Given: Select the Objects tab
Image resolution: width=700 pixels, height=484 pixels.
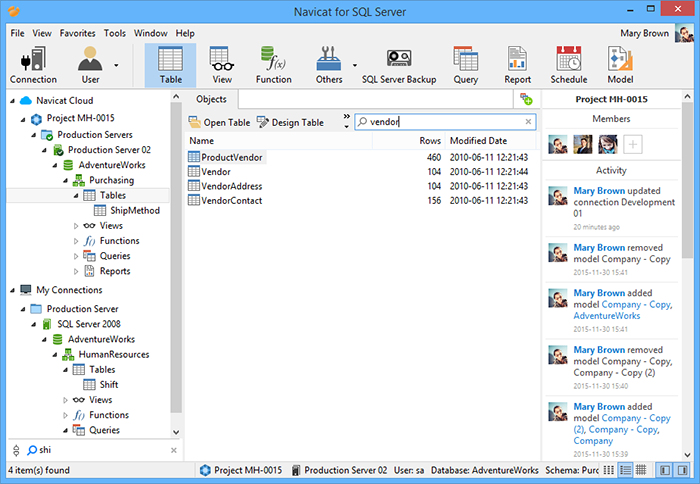Looking at the screenshot, I should point(211,99).
